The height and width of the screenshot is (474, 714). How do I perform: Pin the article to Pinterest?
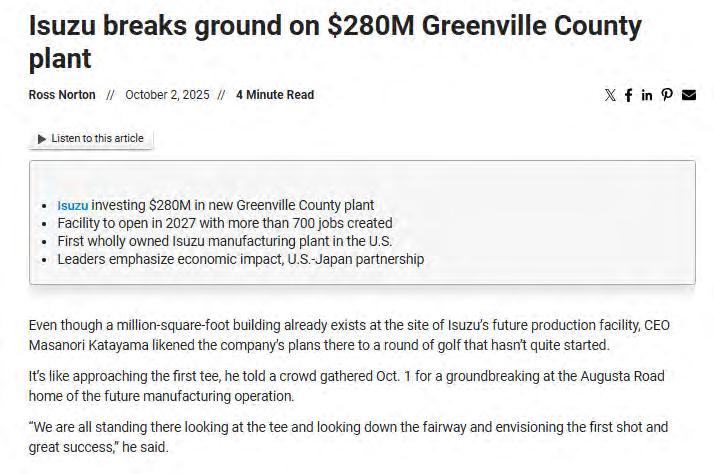click(667, 95)
